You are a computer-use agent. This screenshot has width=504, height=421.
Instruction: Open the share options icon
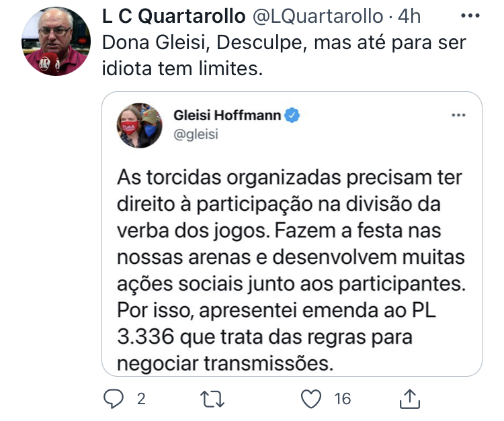point(409,399)
